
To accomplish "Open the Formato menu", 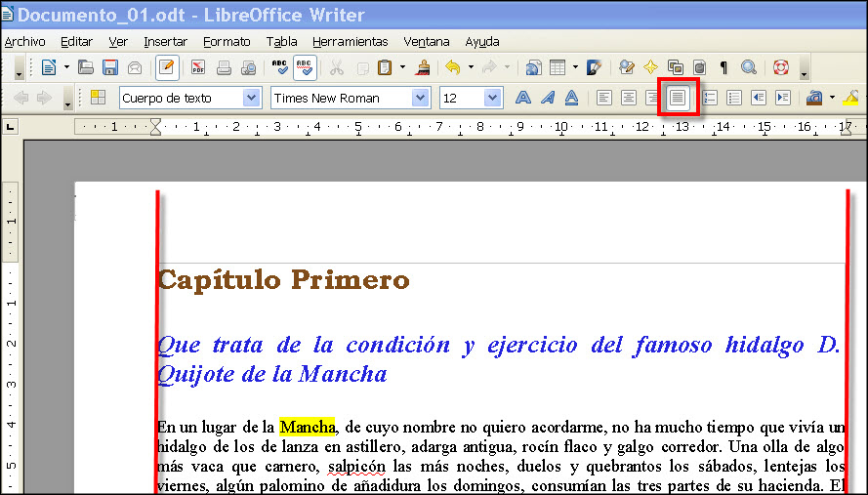I will [227, 42].
